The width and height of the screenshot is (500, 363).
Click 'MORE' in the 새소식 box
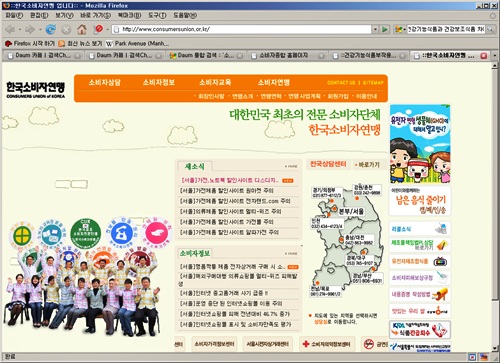click(291, 166)
